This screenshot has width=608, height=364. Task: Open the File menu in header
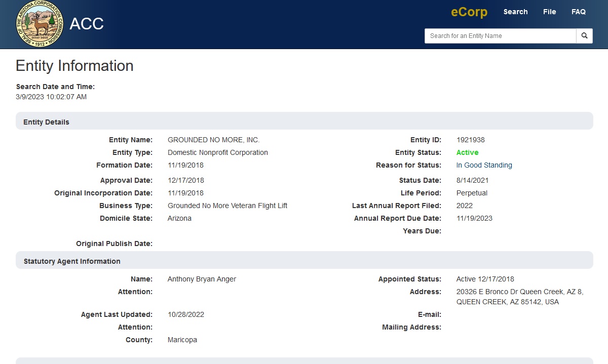549,12
